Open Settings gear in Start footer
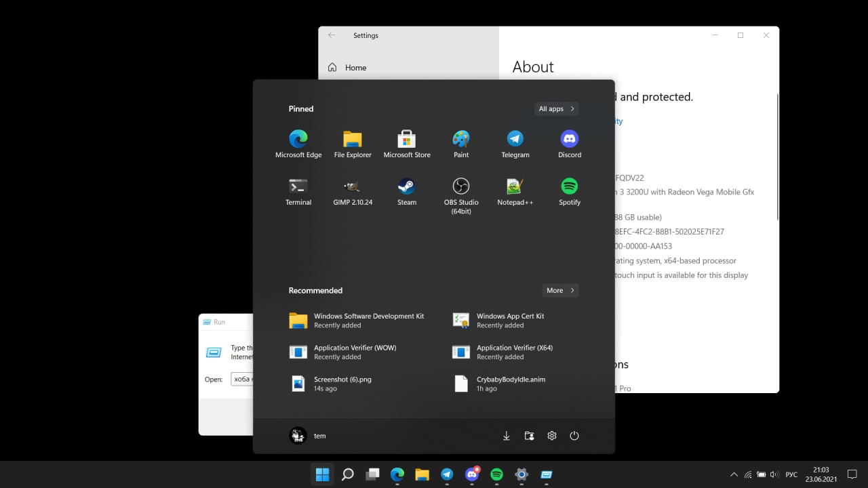868x488 pixels. 552,436
